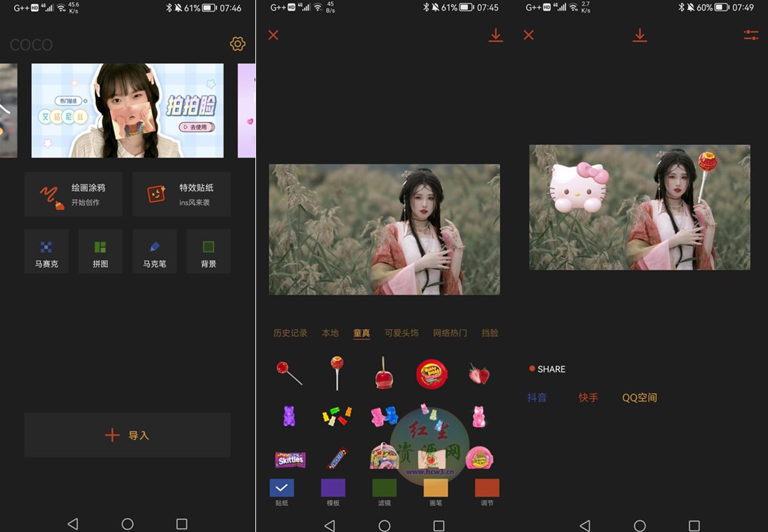768x532 pixels.
Task: Switch to the 本地 tab
Action: pos(330,333)
